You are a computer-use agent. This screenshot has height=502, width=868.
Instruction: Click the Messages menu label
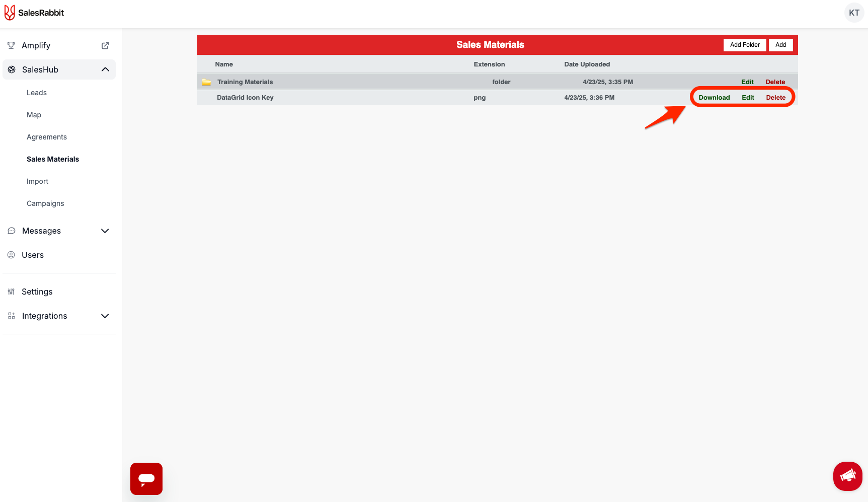point(41,231)
